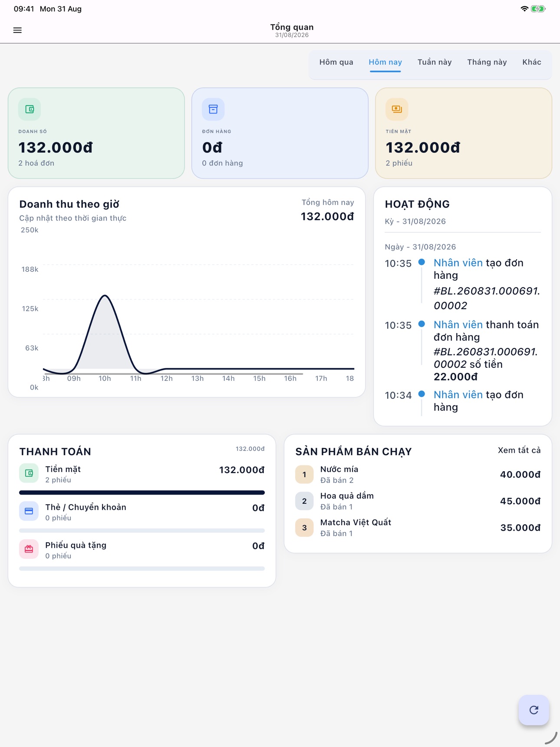Viewport: 560px width, 747px height.
Task: Click the Tiền mặt payment progress bar
Action: [142, 492]
